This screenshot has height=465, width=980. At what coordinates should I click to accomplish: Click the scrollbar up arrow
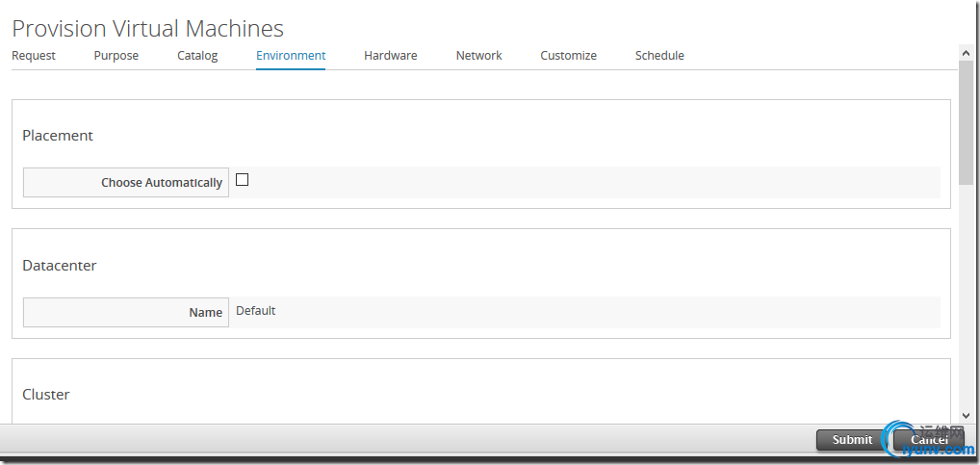click(x=966, y=52)
